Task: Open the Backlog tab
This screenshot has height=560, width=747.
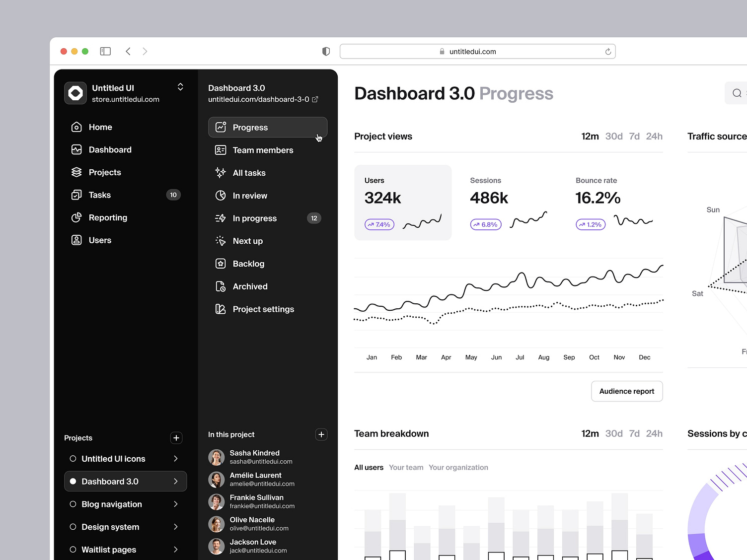Action: [248, 264]
